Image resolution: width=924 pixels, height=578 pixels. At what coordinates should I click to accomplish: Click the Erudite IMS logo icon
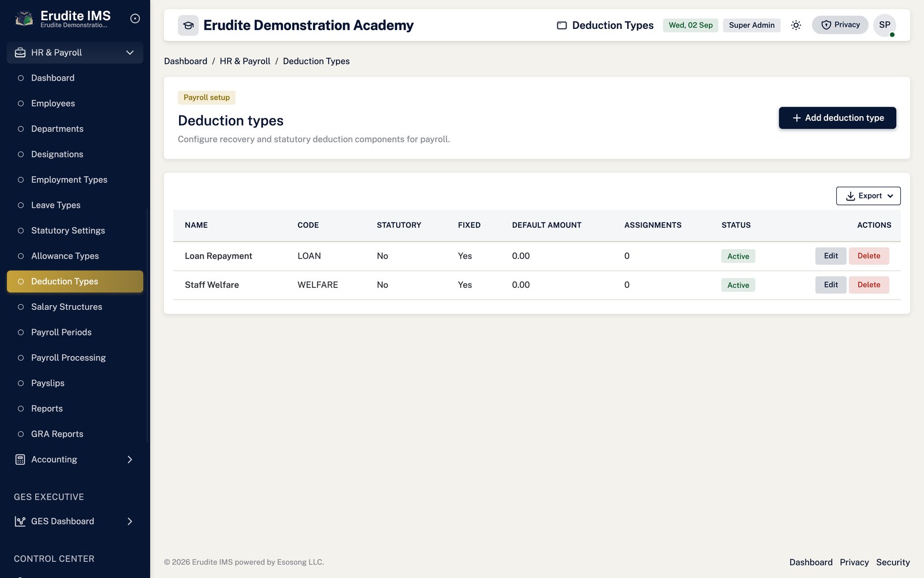coord(24,19)
